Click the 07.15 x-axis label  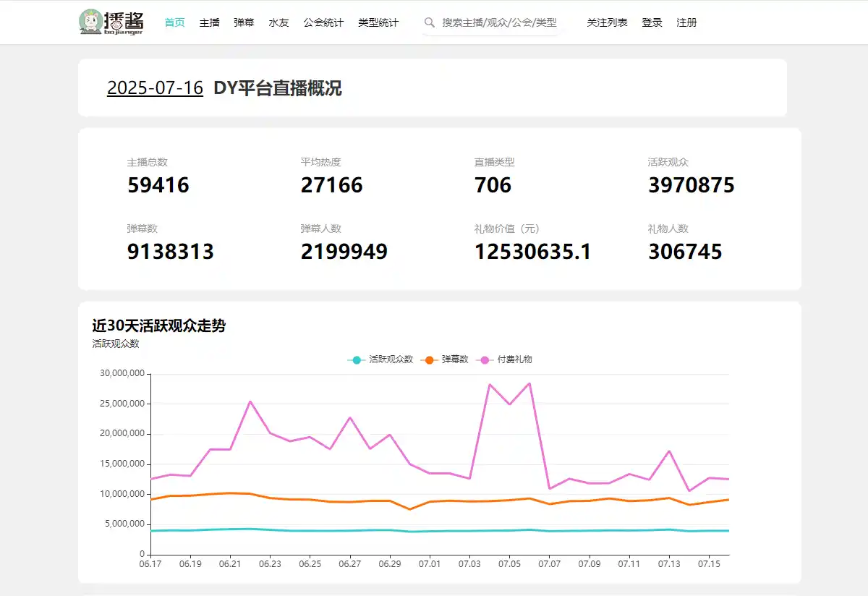click(709, 563)
